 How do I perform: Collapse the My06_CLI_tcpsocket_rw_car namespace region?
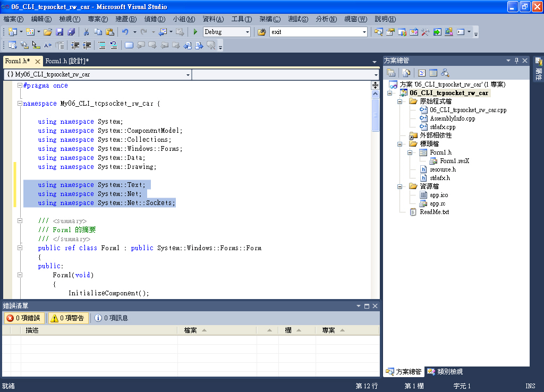pos(20,103)
